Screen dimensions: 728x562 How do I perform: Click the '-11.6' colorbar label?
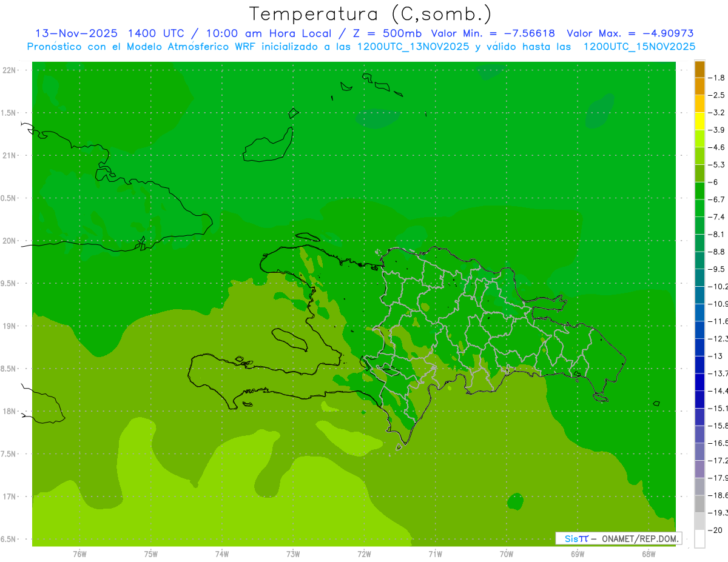click(718, 321)
